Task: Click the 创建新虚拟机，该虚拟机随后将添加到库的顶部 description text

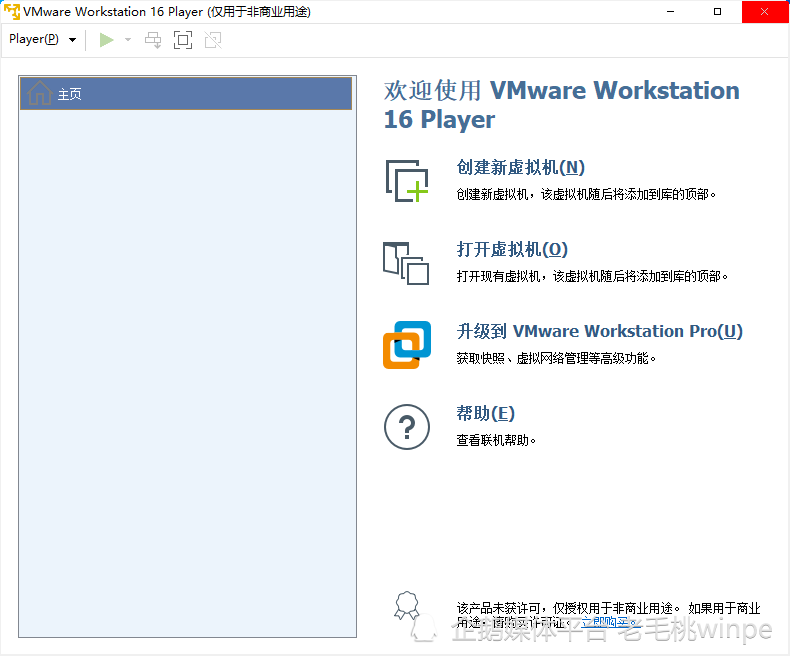Action: click(586, 194)
